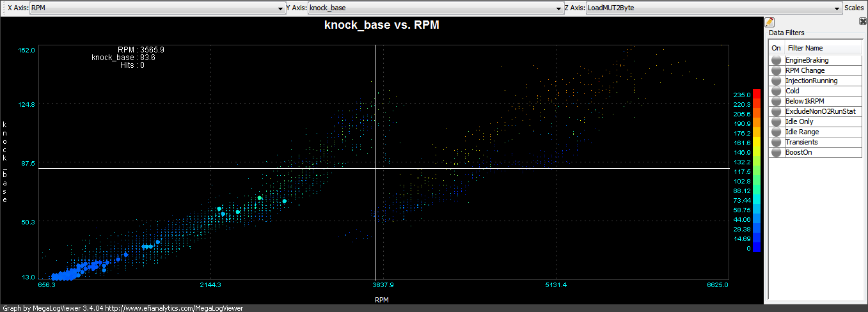The width and height of the screenshot is (868, 312).
Task: Enable the RPM Change filter indicator
Action: pyautogui.click(x=776, y=70)
